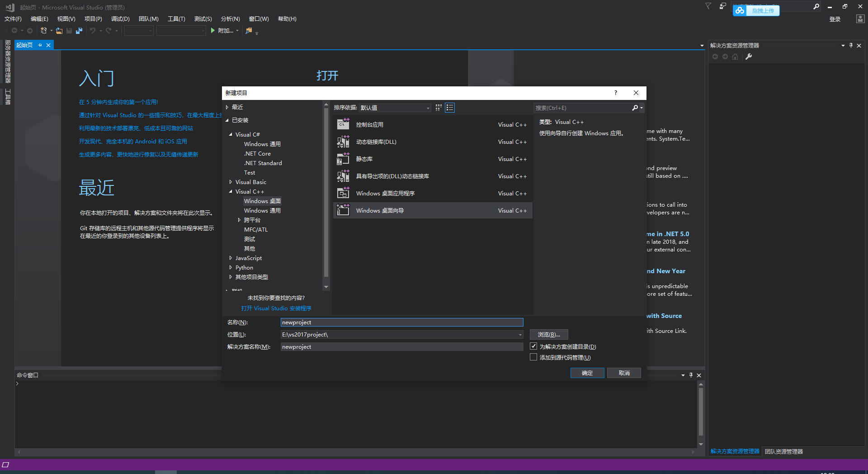The width and height of the screenshot is (868, 474).
Task: Expand the 最近 tree node
Action: point(227,107)
